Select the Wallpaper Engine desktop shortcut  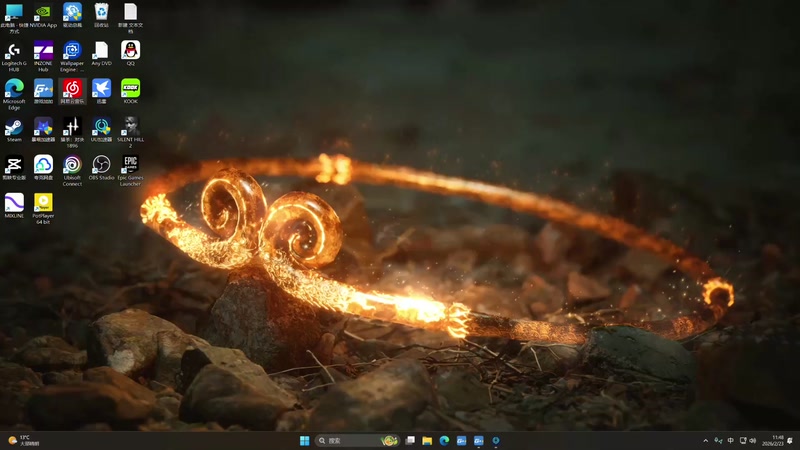[72, 56]
